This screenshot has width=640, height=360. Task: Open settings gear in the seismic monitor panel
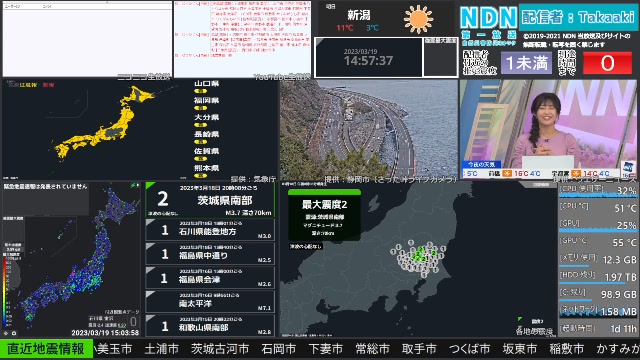[6, 333]
